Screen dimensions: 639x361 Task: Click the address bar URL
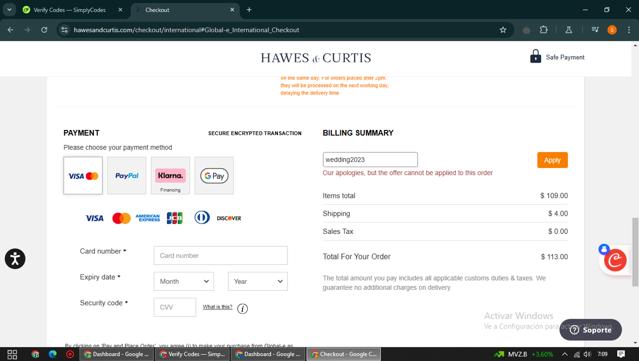pyautogui.click(x=186, y=30)
